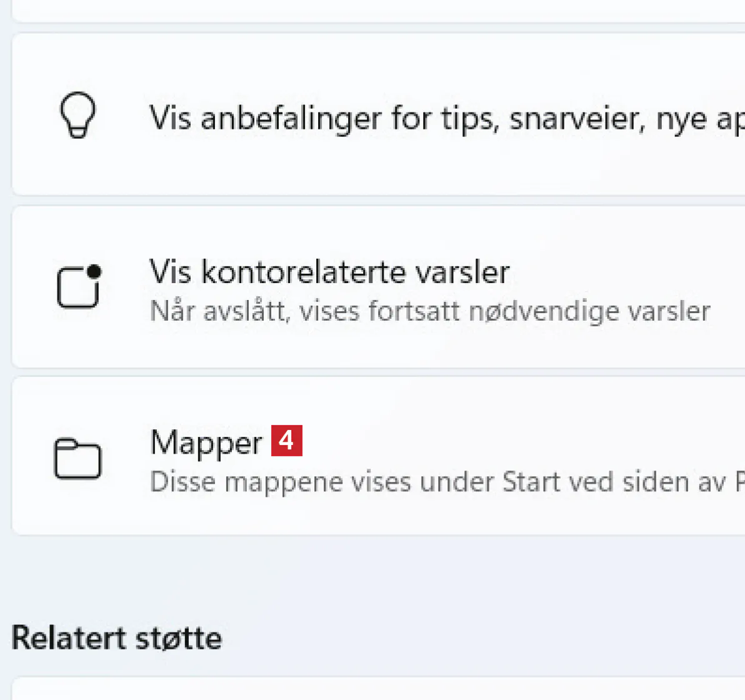
Task: Click "Når avslått, vises fortsatt nødvendige varsler" description
Action: pos(430,311)
